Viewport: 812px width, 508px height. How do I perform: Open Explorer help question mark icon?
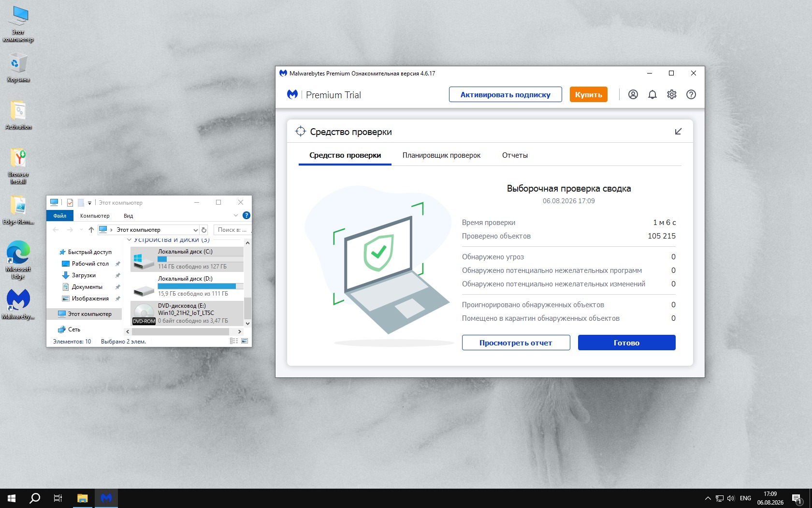(x=246, y=216)
